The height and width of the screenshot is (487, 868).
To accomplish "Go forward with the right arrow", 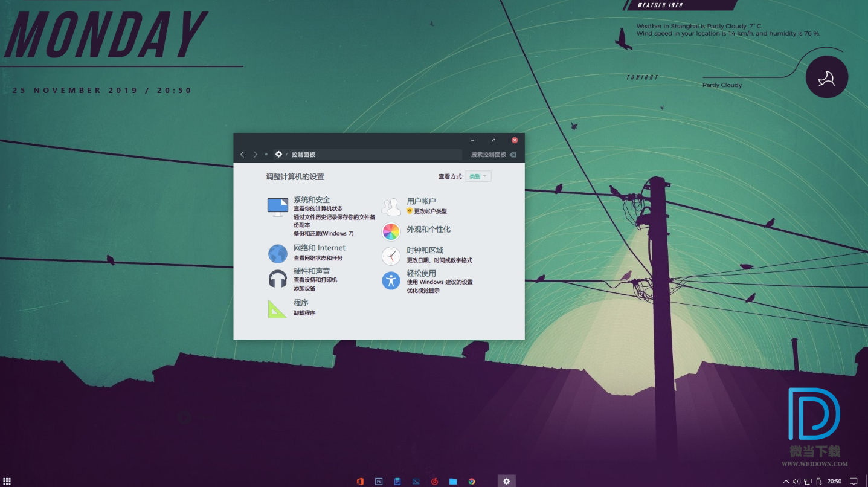I will click(256, 155).
